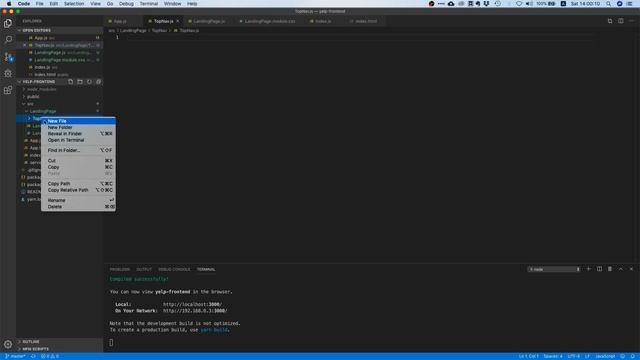Open the Search view in activity bar
Image resolution: width=640 pixels, height=360 pixels.
(x=8, y=40)
